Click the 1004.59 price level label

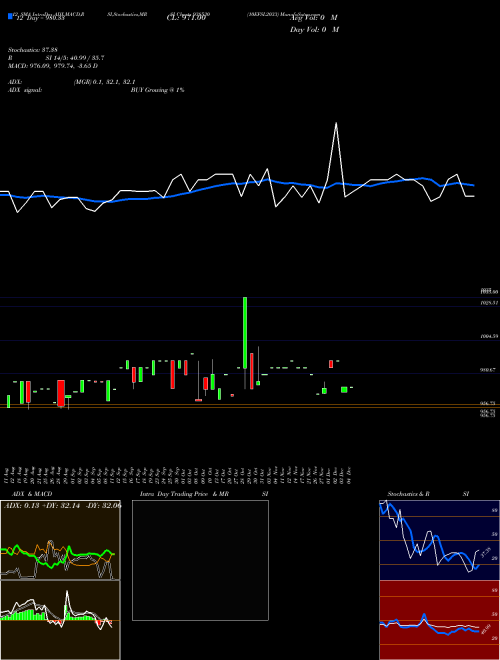click(x=490, y=336)
